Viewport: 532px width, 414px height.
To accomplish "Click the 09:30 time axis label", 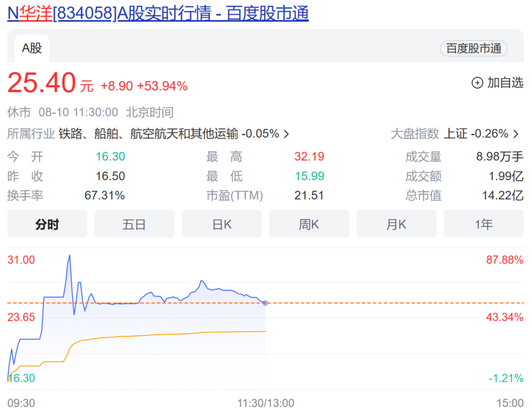I will click(21, 403).
